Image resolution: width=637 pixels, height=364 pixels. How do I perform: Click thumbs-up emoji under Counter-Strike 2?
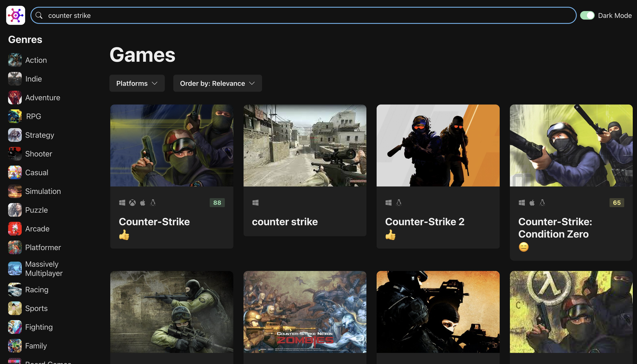coord(390,235)
